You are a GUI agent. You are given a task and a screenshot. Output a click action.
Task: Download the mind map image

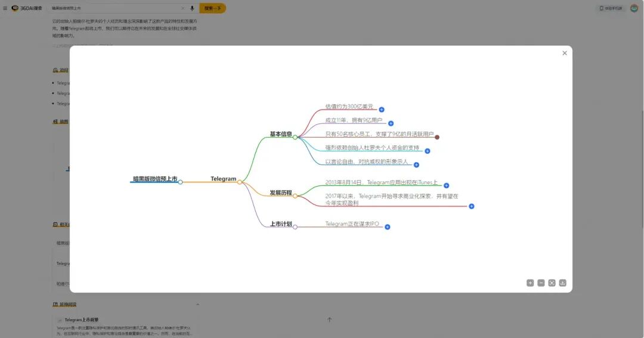click(563, 283)
